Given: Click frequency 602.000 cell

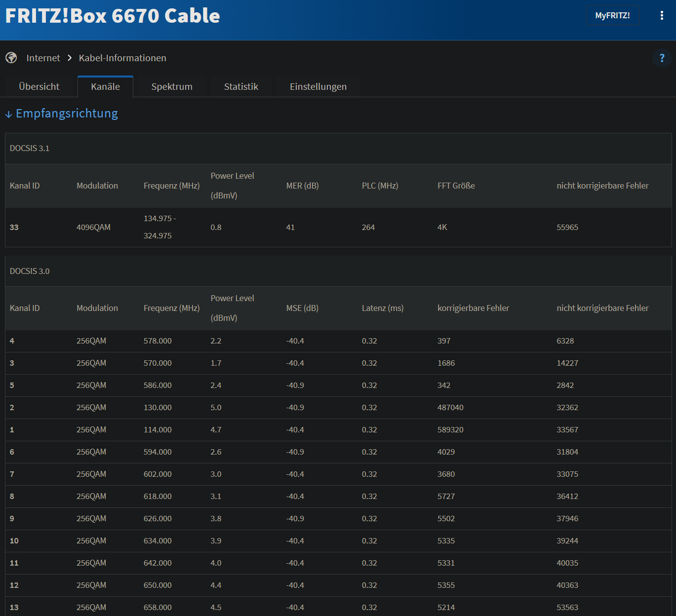Looking at the screenshot, I should pos(158,474).
